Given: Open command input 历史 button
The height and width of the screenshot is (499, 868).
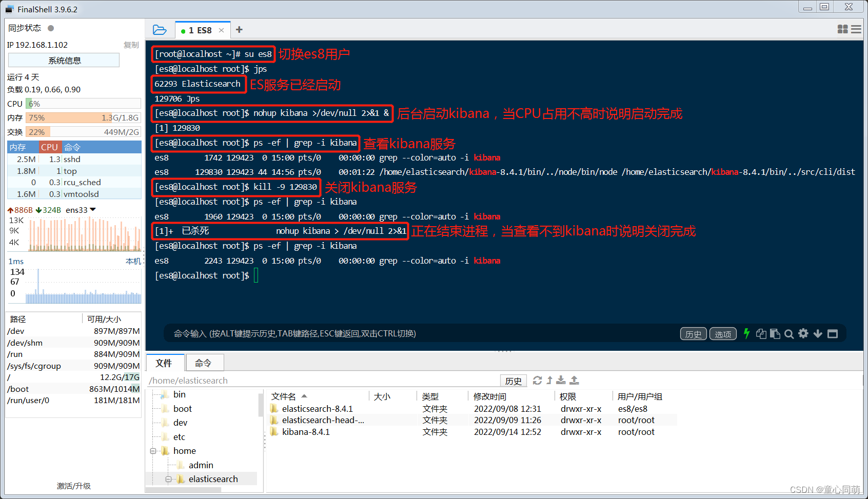Looking at the screenshot, I should coord(693,334).
